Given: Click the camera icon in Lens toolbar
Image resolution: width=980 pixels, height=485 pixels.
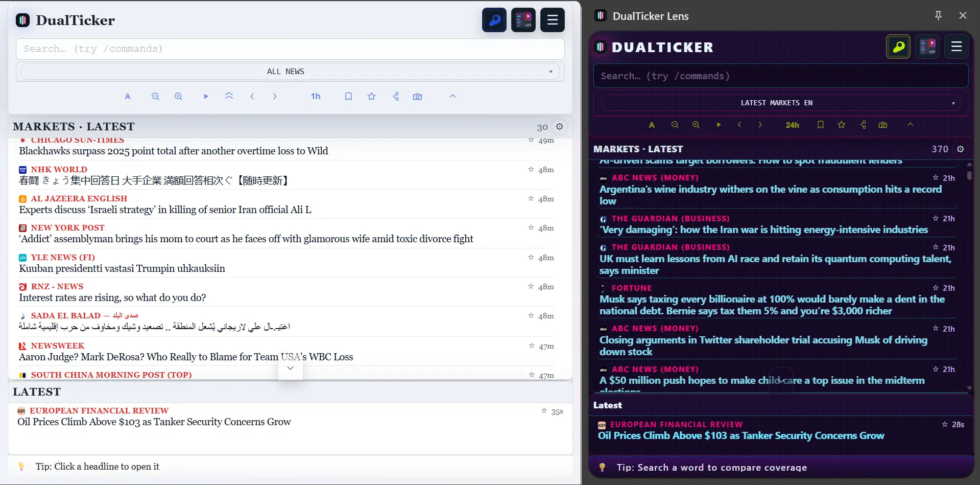Looking at the screenshot, I should (x=883, y=125).
